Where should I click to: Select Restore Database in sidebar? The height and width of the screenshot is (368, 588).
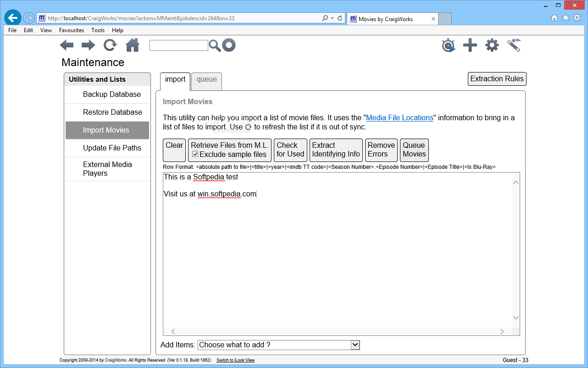(x=107, y=112)
